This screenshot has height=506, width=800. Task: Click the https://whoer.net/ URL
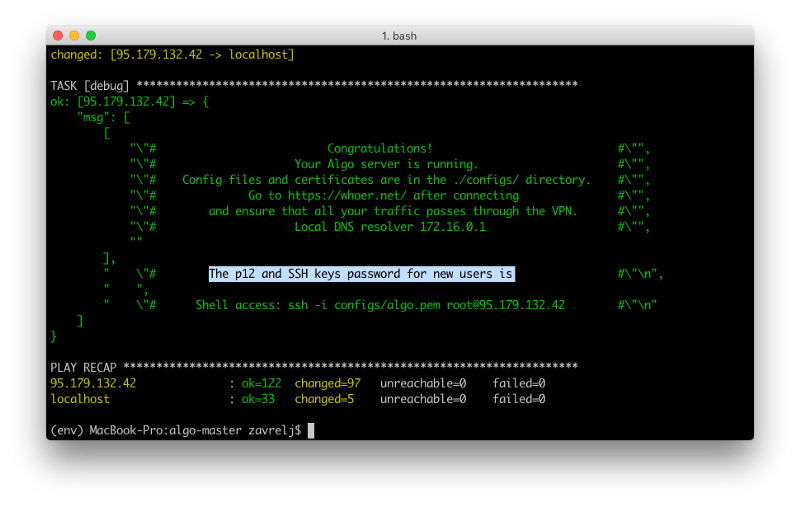pyautogui.click(x=347, y=196)
